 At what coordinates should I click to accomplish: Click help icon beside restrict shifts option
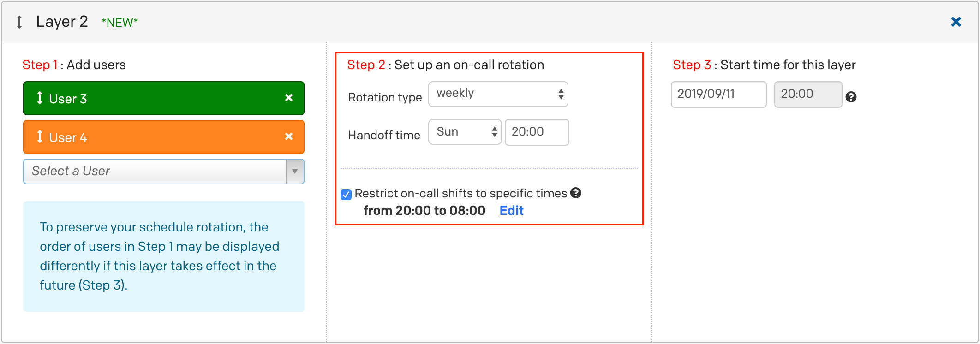click(x=576, y=193)
